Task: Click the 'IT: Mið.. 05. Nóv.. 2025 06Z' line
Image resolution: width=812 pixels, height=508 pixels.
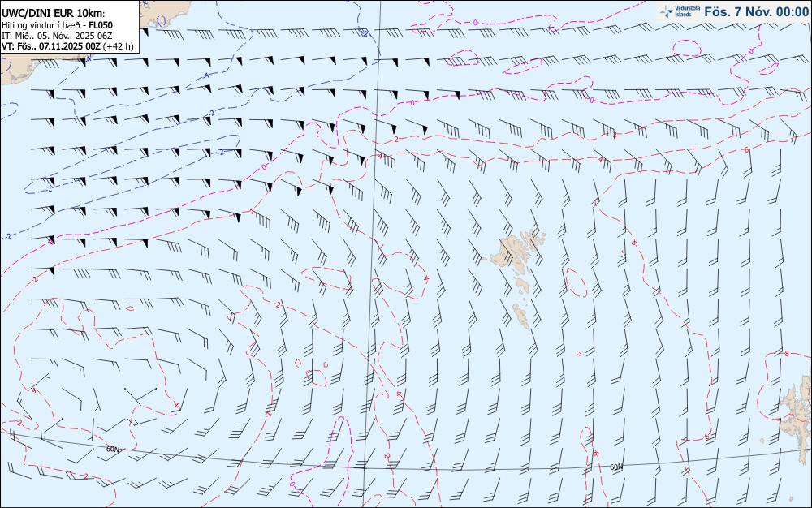Action: pyautogui.click(x=57, y=36)
